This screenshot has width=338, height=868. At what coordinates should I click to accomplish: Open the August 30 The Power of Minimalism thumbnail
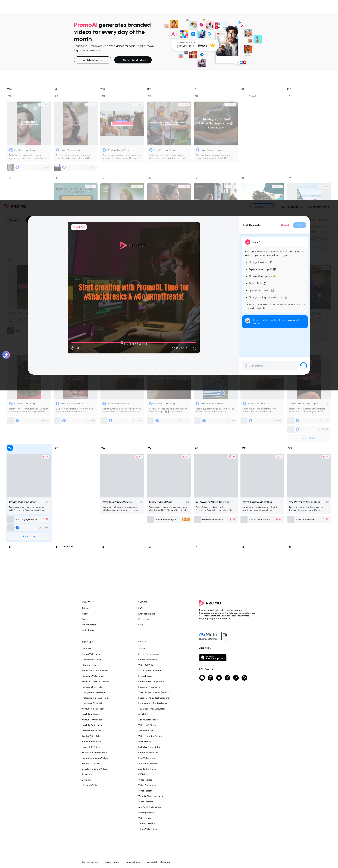[x=309, y=475]
